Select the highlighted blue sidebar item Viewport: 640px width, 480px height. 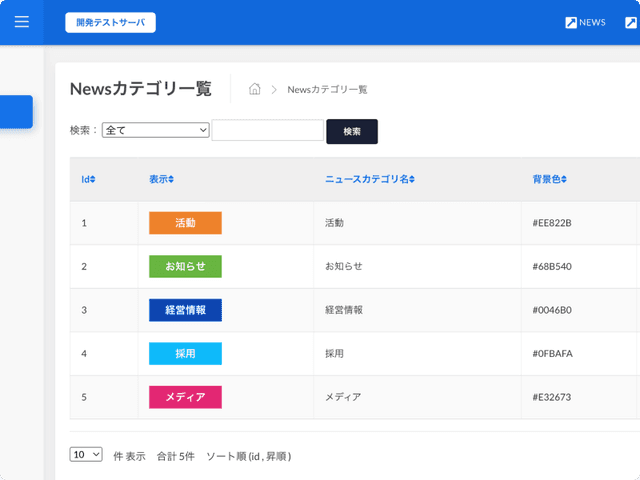click(16, 112)
